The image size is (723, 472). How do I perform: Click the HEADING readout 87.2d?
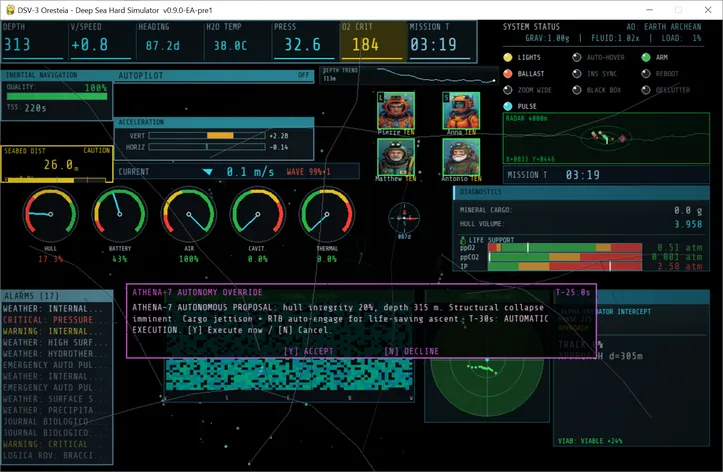(x=162, y=46)
